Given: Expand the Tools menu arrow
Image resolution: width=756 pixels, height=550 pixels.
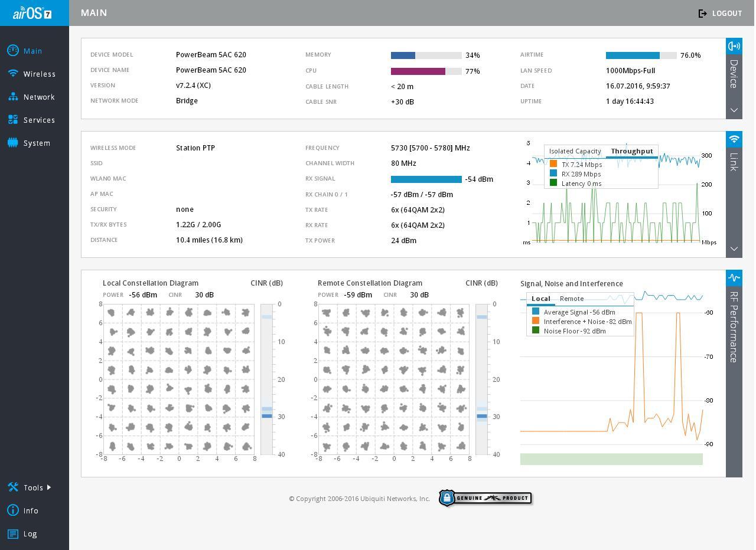Looking at the screenshot, I should (48, 487).
